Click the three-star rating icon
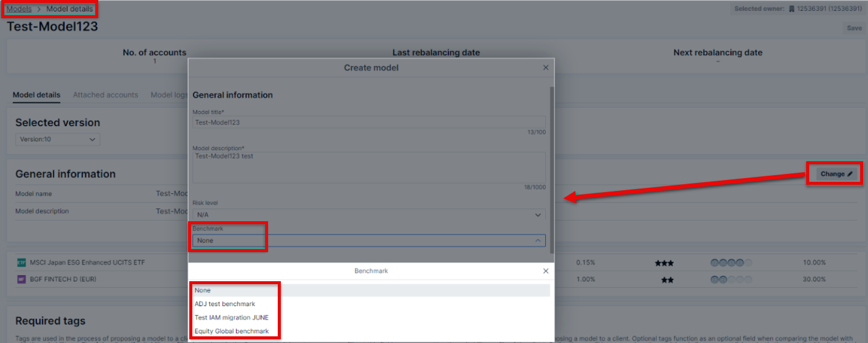 click(x=664, y=263)
